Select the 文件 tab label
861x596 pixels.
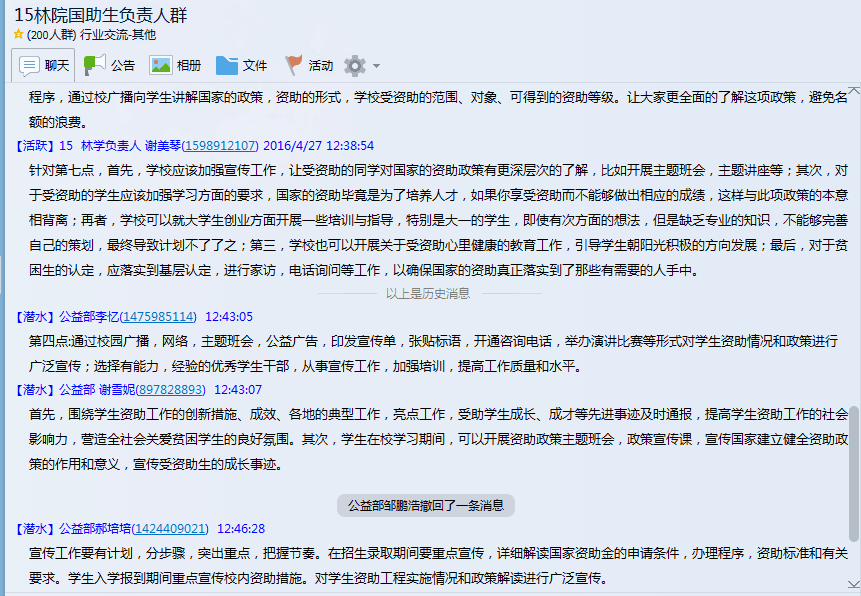[x=255, y=66]
